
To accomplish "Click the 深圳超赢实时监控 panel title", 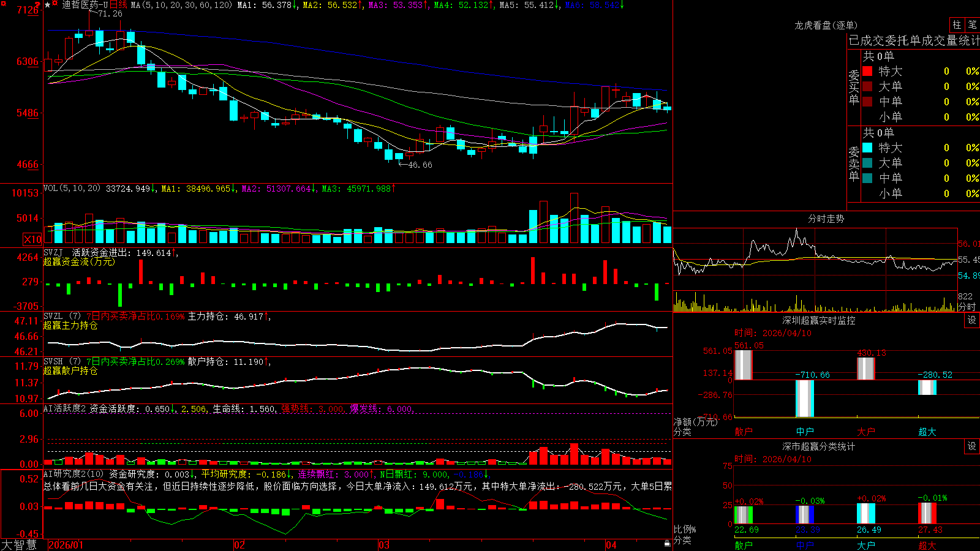I will click(x=819, y=320).
